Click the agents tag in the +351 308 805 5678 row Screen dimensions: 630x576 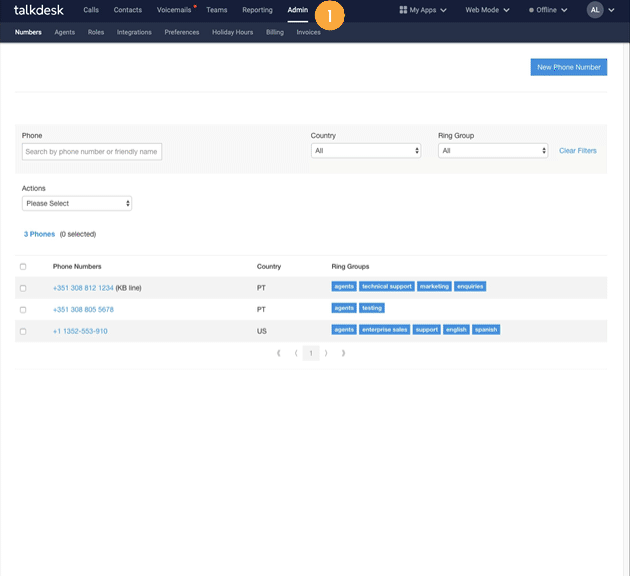[x=344, y=308]
